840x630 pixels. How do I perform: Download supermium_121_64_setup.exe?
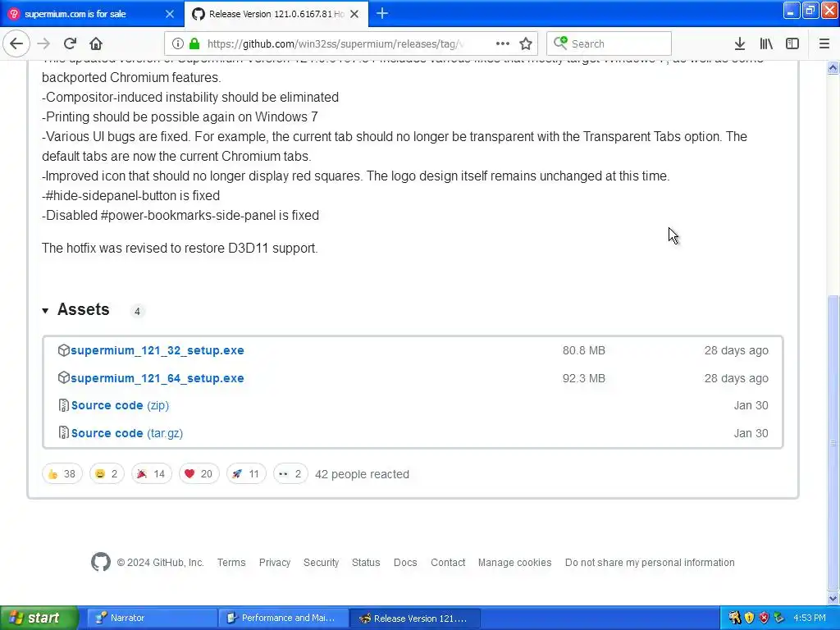pyautogui.click(x=157, y=378)
